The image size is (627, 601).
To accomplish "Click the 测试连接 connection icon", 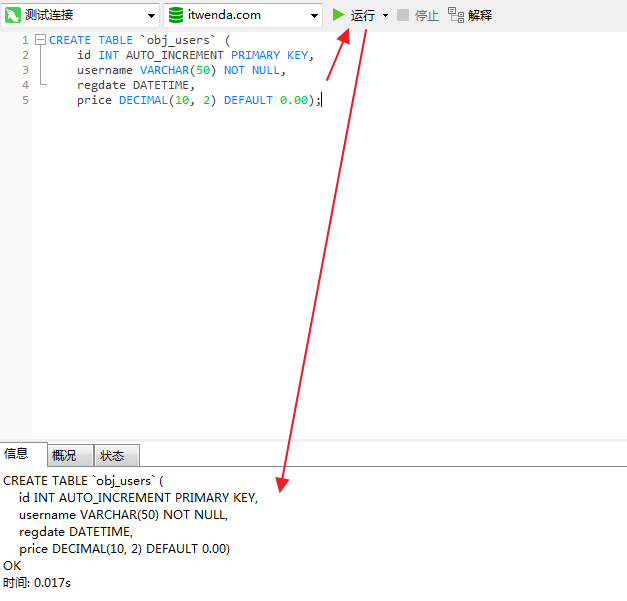I will (x=14, y=15).
